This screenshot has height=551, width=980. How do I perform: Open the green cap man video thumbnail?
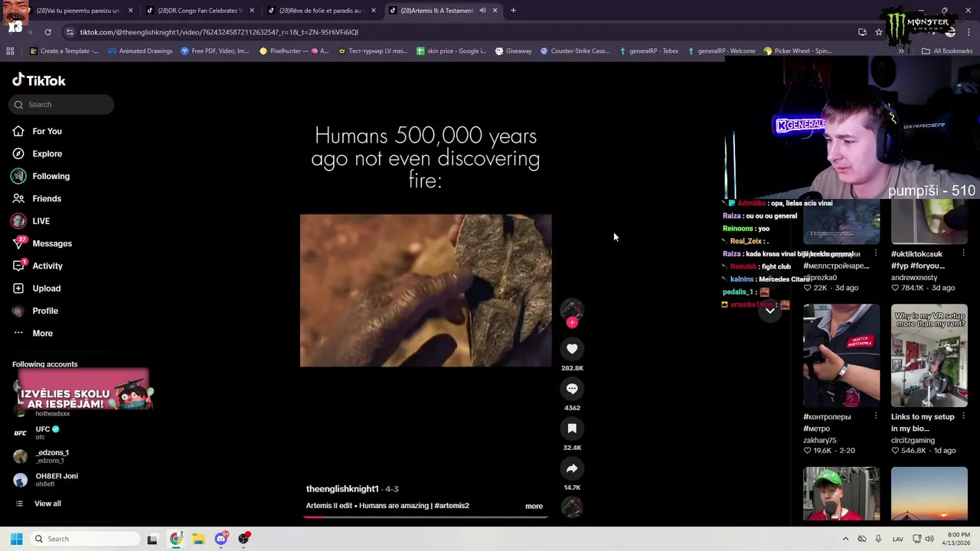tap(841, 494)
